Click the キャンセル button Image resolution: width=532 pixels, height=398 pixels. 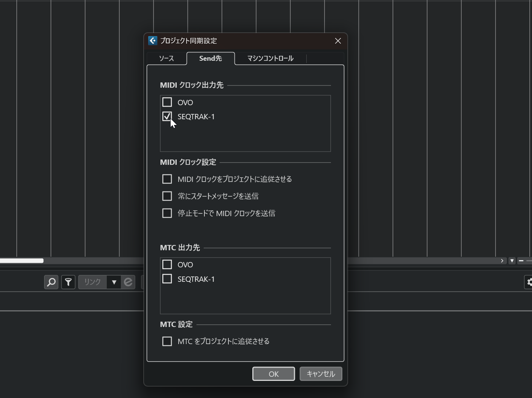[321, 374]
